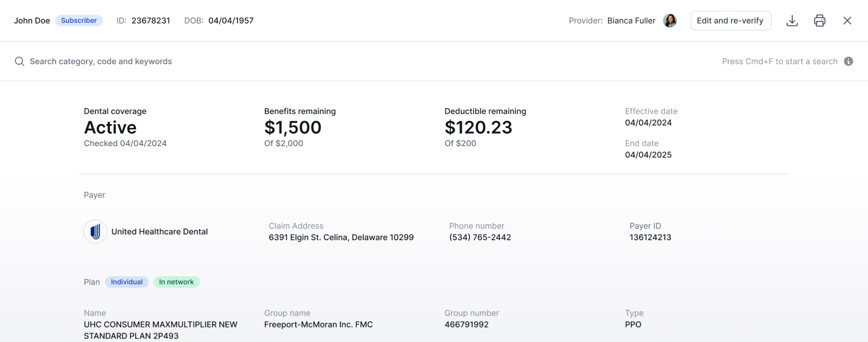Screen dimensions: 868x342
Task: Click the Individual plan tag
Action: point(127,282)
